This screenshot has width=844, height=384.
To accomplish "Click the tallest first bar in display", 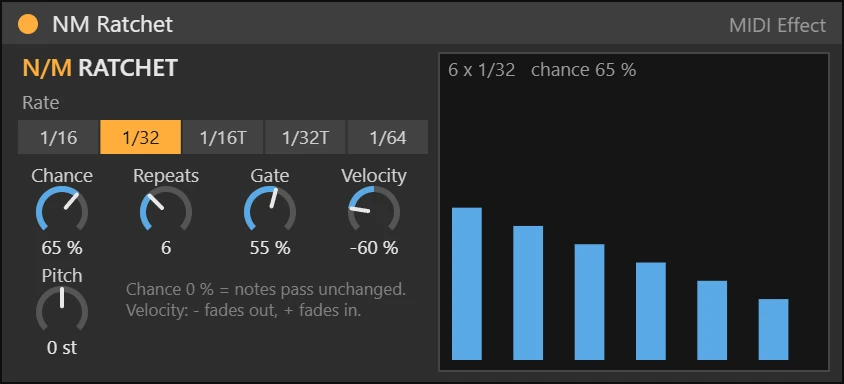I will click(467, 284).
